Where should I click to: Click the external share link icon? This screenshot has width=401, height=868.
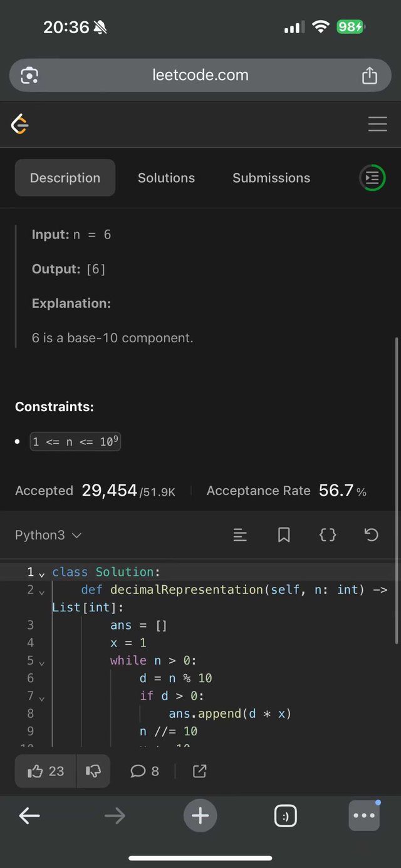(x=199, y=771)
